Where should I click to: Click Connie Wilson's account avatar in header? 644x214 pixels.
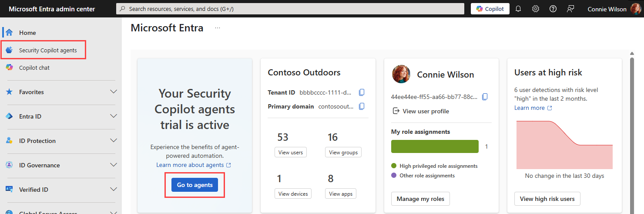pos(636,9)
